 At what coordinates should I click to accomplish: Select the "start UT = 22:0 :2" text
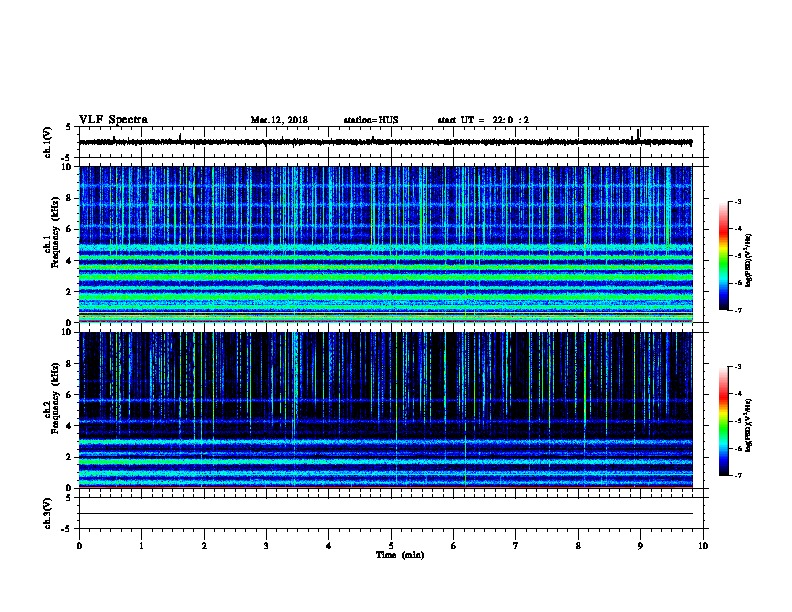point(483,120)
